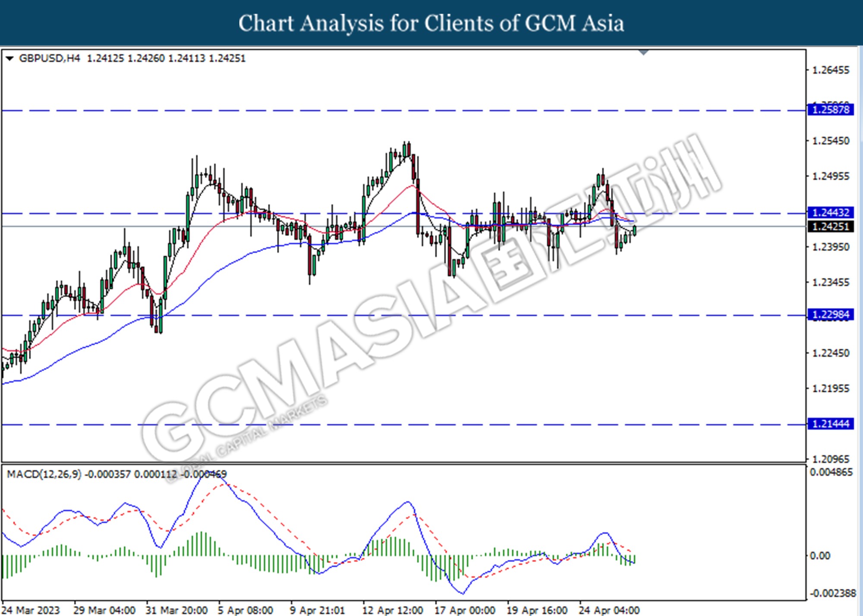Click the 24 Mar 2023 date label

click(x=31, y=610)
